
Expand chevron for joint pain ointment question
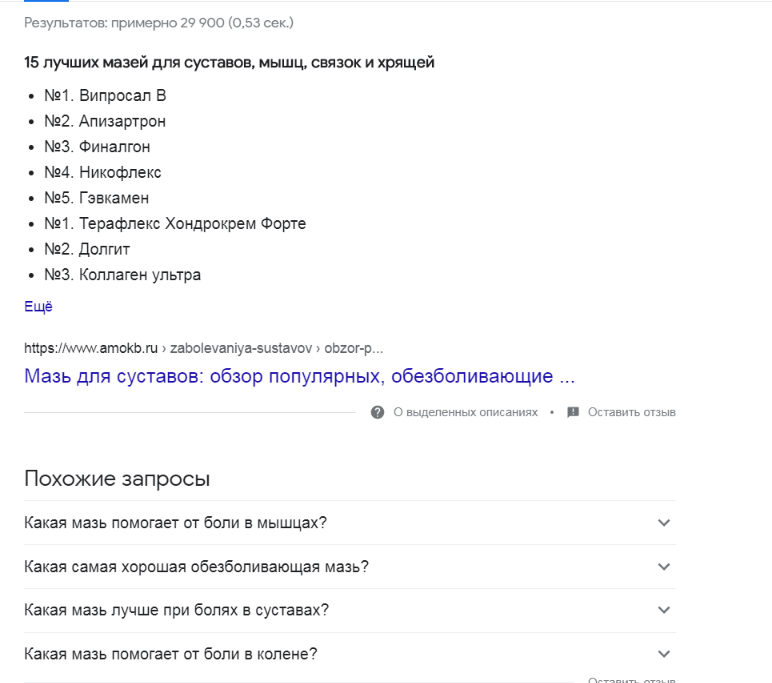664,610
